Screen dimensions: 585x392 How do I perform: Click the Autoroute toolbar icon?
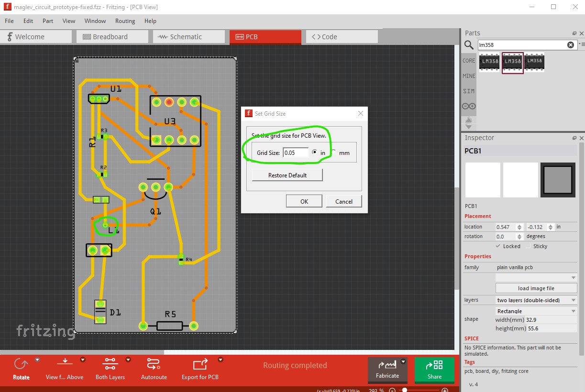[x=154, y=365]
